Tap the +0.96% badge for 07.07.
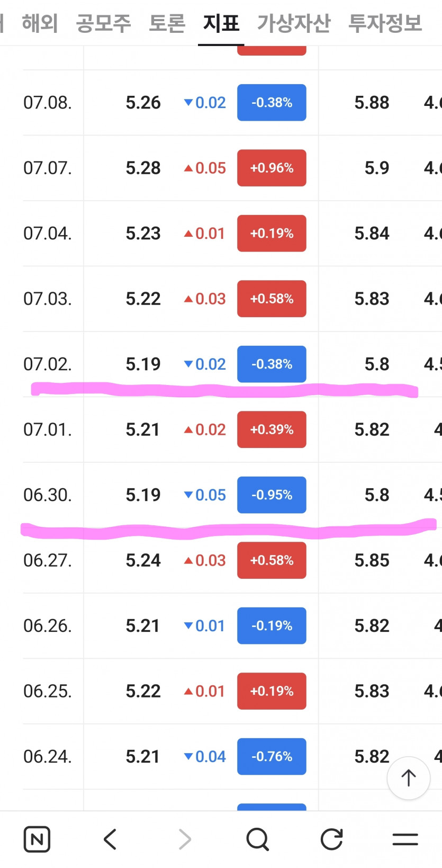 coord(272,168)
